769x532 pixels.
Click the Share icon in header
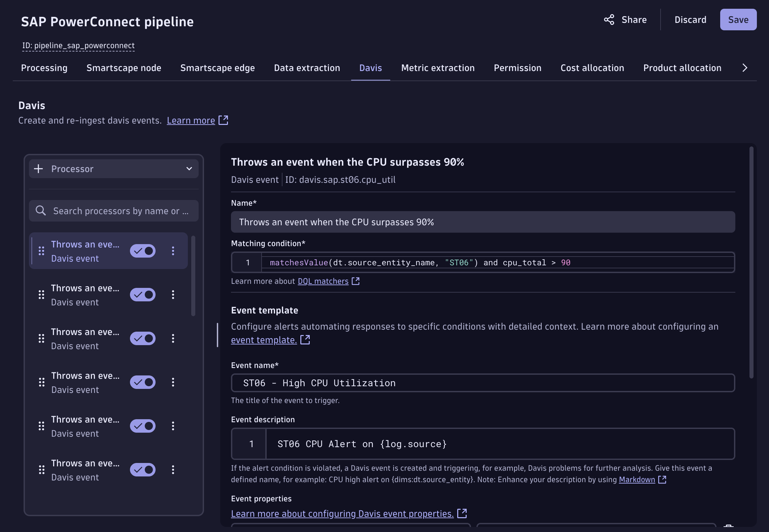pos(609,20)
